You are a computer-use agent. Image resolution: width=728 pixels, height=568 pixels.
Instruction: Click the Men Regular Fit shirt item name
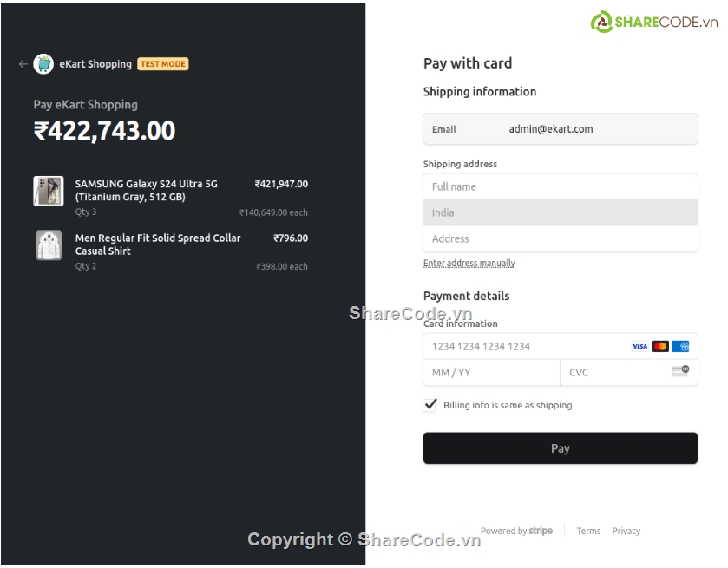click(x=158, y=245)
